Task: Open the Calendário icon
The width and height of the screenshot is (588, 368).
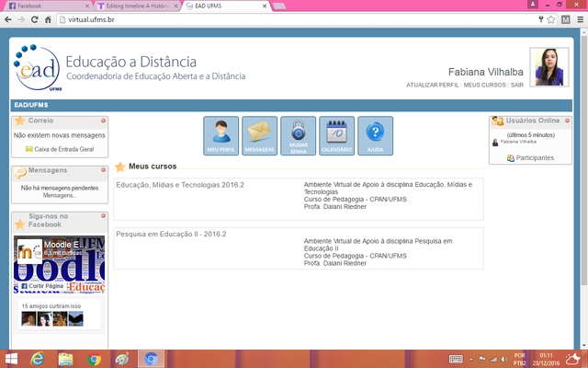Action: coord(337,135)
